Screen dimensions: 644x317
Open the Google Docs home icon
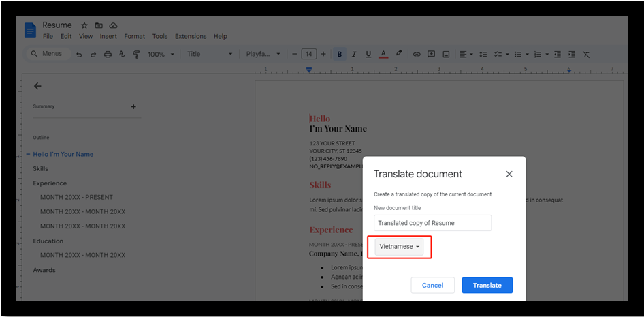(31, 31)
